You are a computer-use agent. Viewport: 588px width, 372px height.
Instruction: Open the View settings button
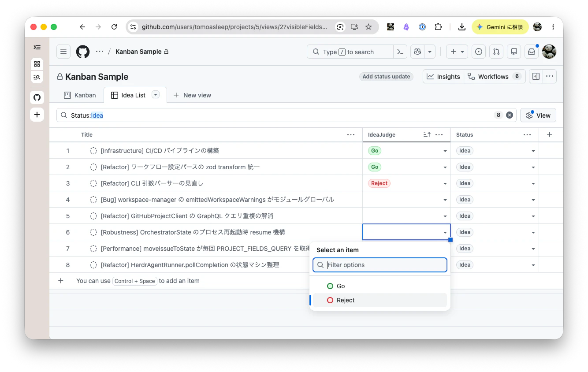pyautogui.click(x=538, y=115)
